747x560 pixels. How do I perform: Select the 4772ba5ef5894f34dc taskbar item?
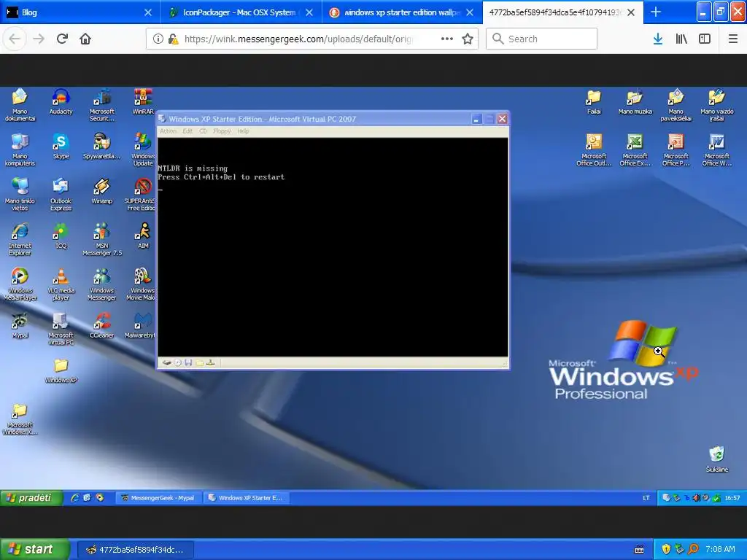[135, 550]
